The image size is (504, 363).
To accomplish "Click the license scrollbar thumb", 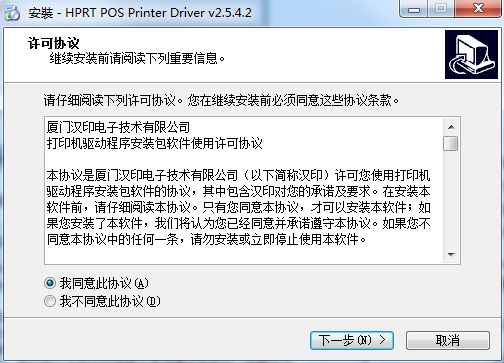I will [x=451, y=144].
